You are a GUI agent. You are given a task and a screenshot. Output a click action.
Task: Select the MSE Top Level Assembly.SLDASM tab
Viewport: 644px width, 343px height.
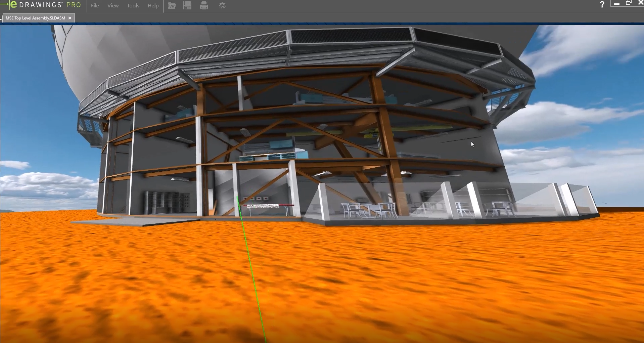[35, 18]
